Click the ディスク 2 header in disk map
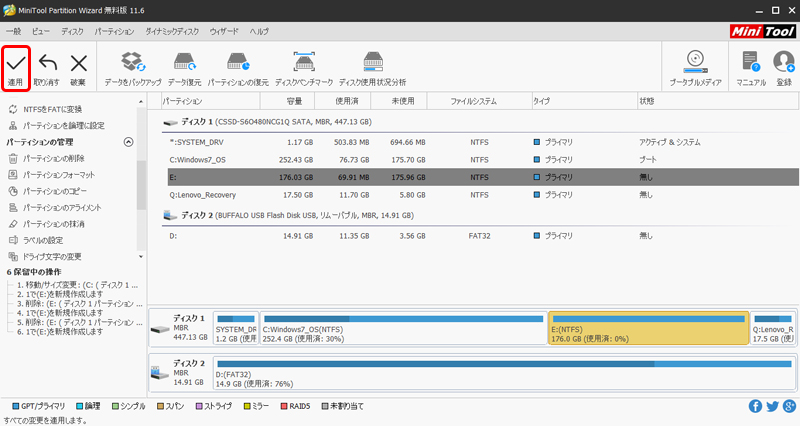This screenshot has width=800, height=426. click(181, 373)
